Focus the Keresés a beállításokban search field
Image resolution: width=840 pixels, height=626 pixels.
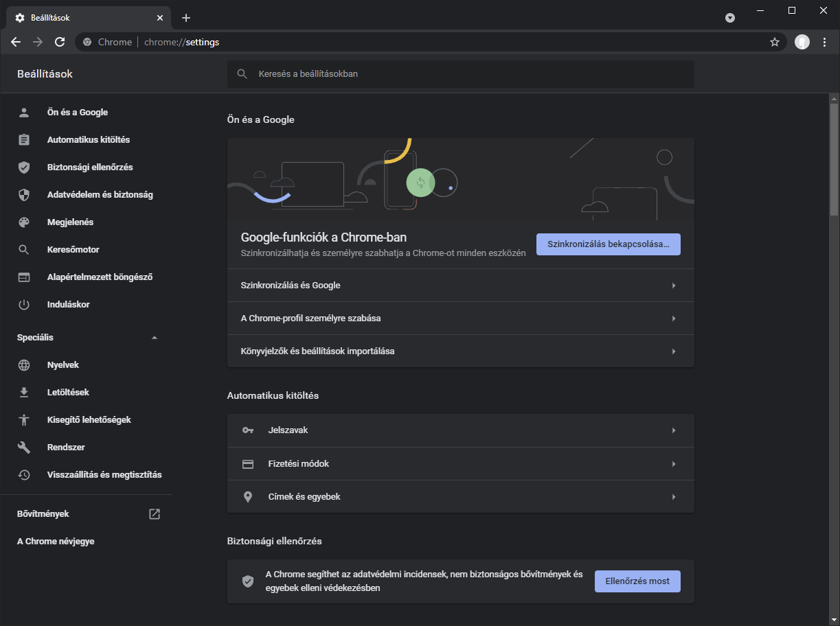(461, 73)
